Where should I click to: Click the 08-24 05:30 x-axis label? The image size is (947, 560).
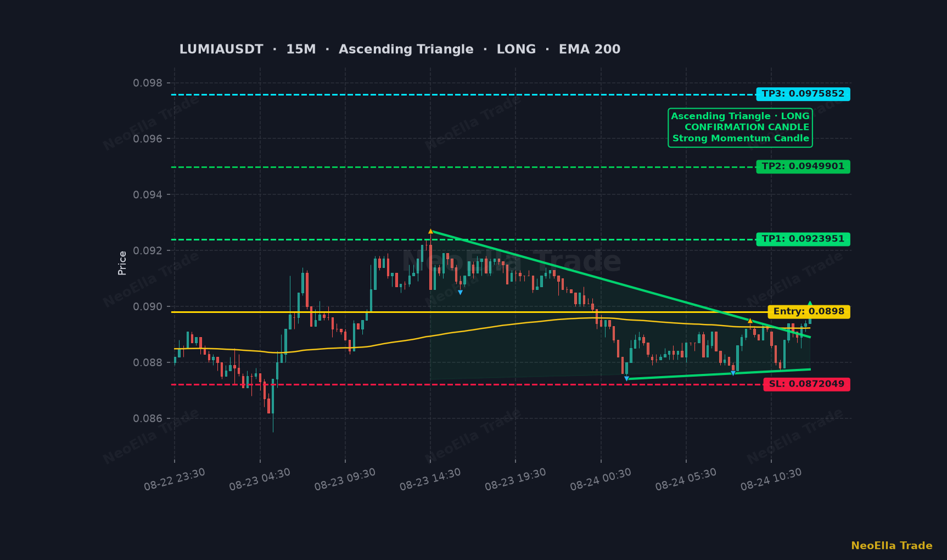[x=686, y=479]
